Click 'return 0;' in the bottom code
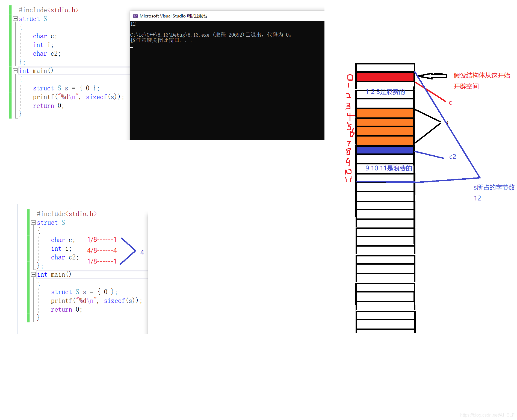 pyautogui.click(x=66, y=309)
